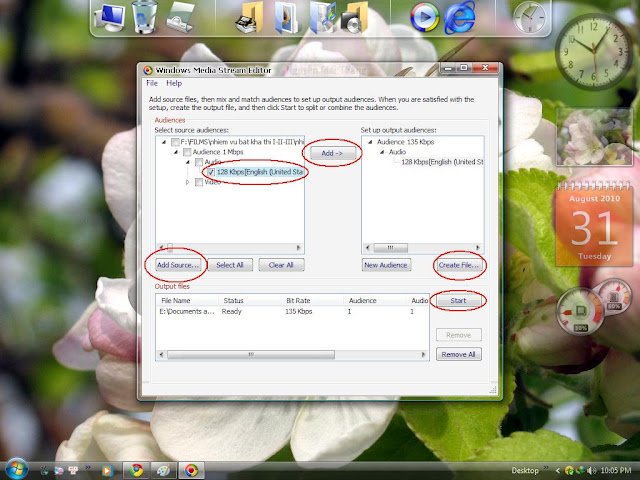Check the source Audio checkbox
Viewport: 640px width, 480px height.
[x=199, y=162]
